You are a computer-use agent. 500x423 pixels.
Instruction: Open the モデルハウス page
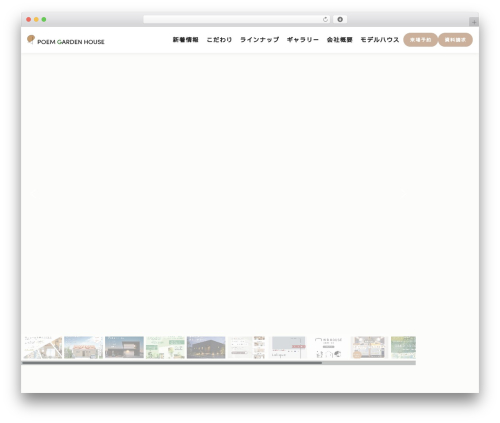(380, 40)
